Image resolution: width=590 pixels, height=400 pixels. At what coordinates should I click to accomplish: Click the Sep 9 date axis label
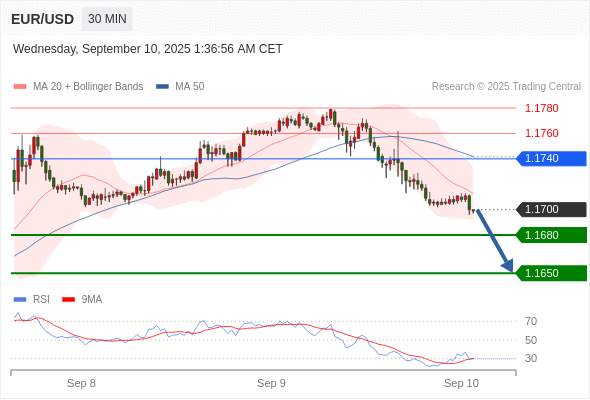pos(271,383)
